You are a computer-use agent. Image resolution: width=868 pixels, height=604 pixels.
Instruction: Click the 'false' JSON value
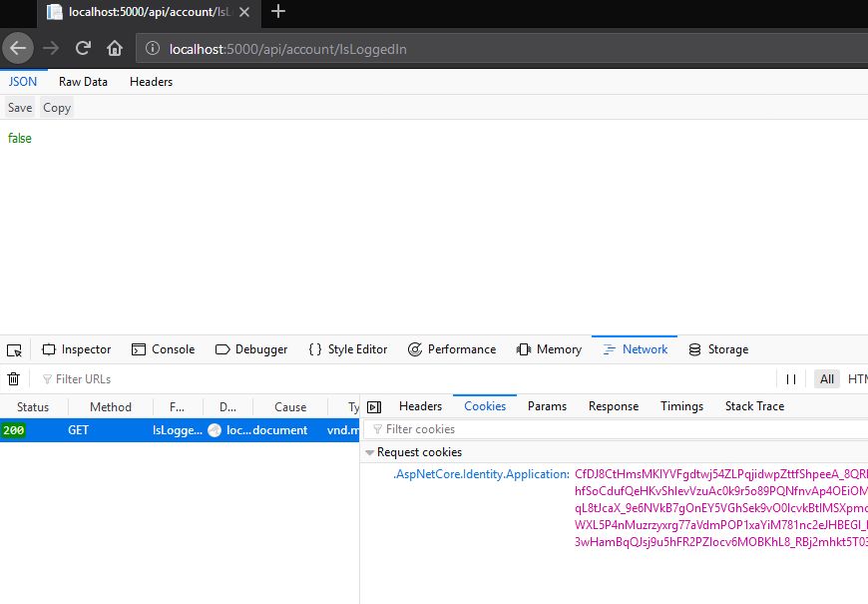[20, 139]
